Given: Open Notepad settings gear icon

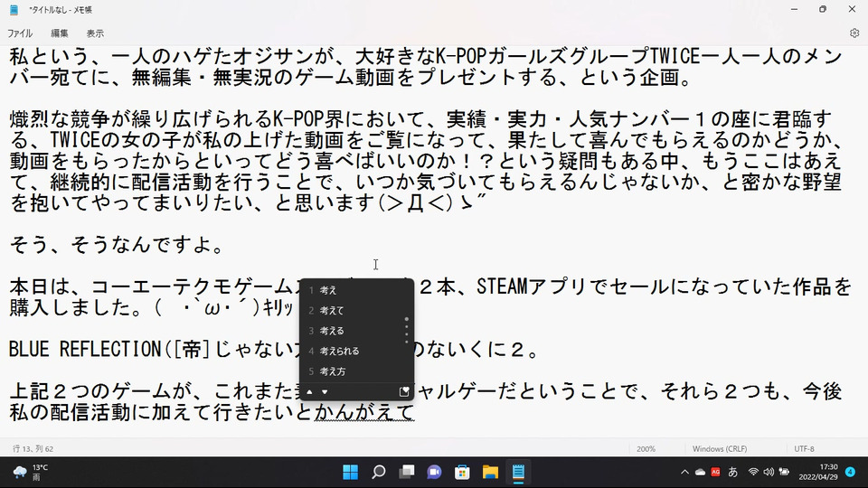Looking at the screenshot, I should tap(854, 33).
